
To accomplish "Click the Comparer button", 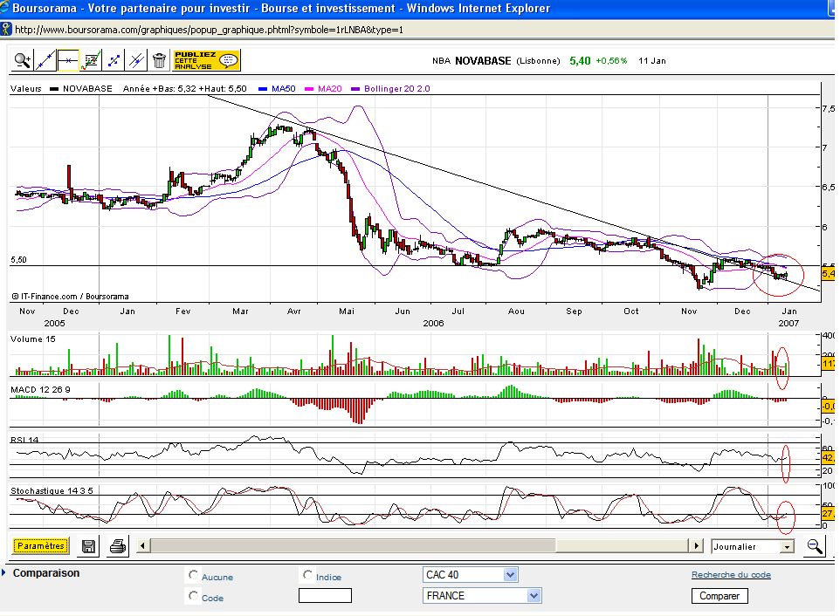I will (720, 596).
